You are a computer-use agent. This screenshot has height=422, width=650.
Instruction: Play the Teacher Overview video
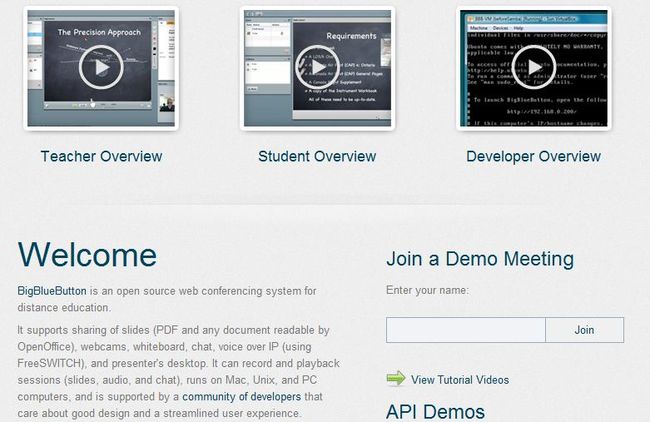point(101,67)
